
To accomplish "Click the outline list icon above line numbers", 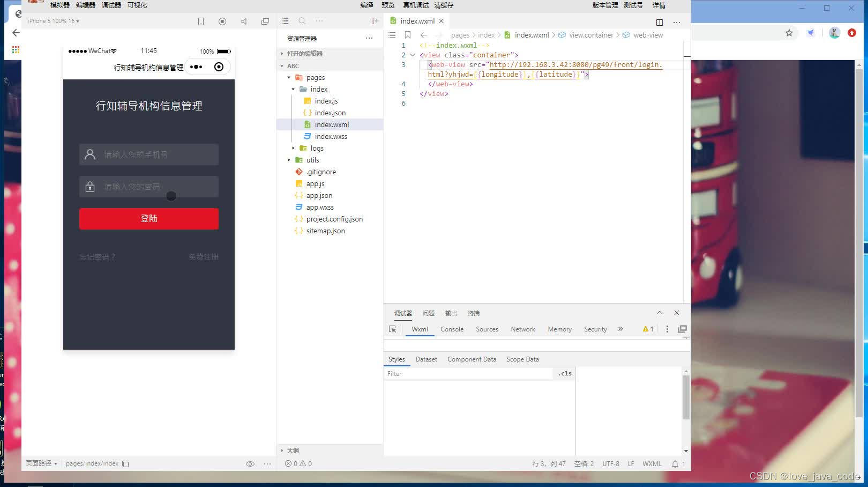I will [392, 35].
